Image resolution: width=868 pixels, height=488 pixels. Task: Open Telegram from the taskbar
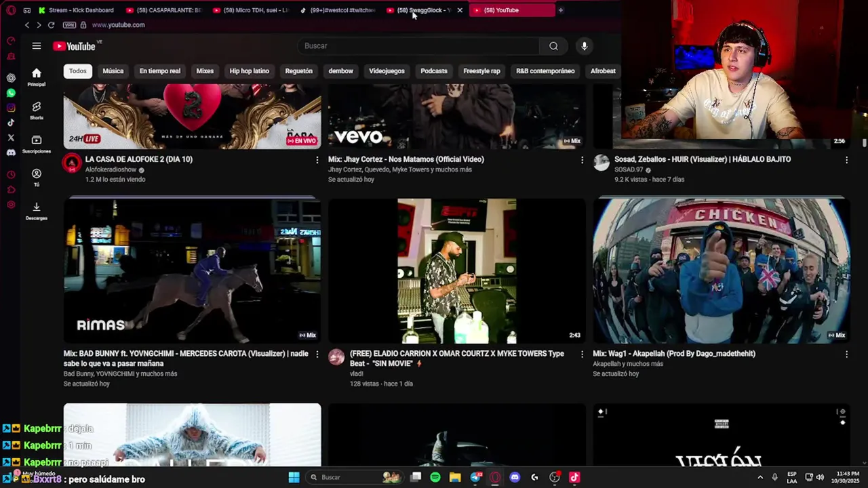475,477
